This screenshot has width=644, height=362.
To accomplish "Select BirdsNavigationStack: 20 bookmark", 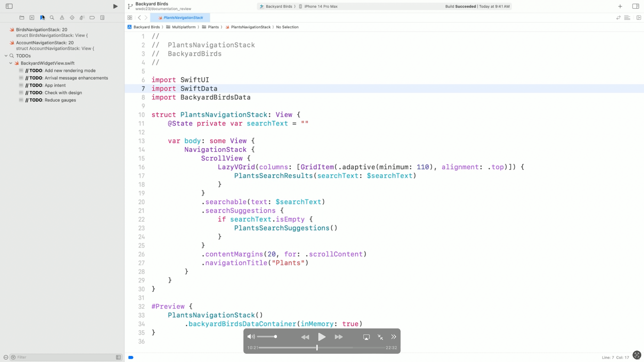I will pyautogui.click(x=62, y=32).
